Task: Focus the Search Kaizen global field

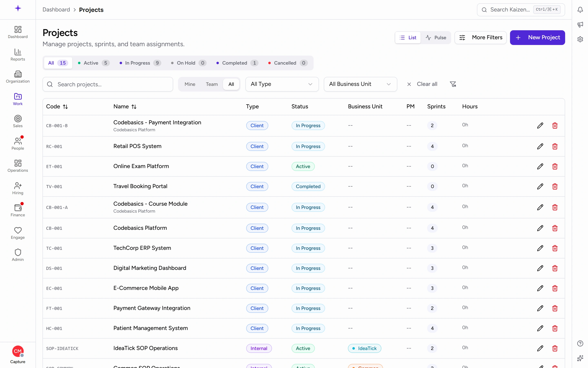Action: click(521, 10)
